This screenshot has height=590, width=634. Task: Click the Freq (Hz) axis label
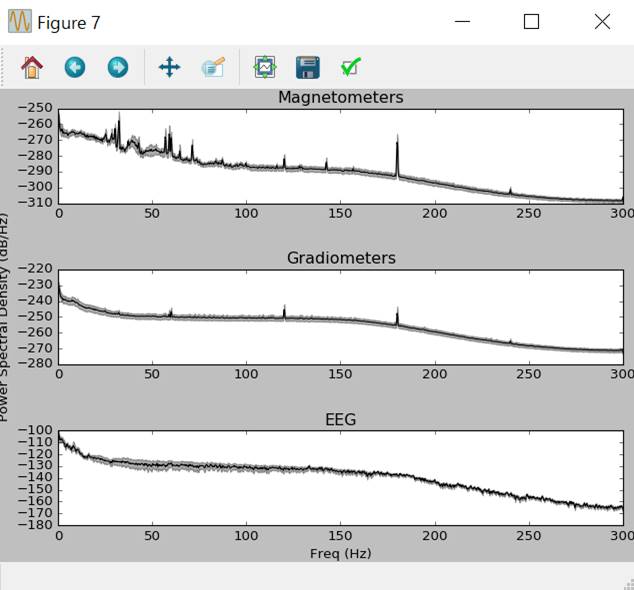tap(340, 553)
